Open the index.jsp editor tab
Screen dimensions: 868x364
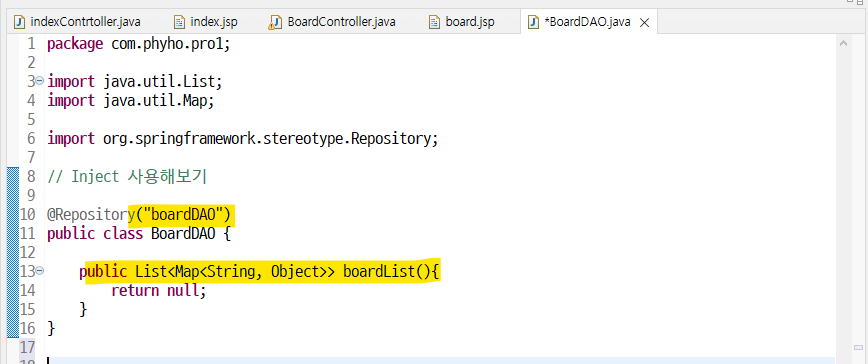(x=206, y=22)
